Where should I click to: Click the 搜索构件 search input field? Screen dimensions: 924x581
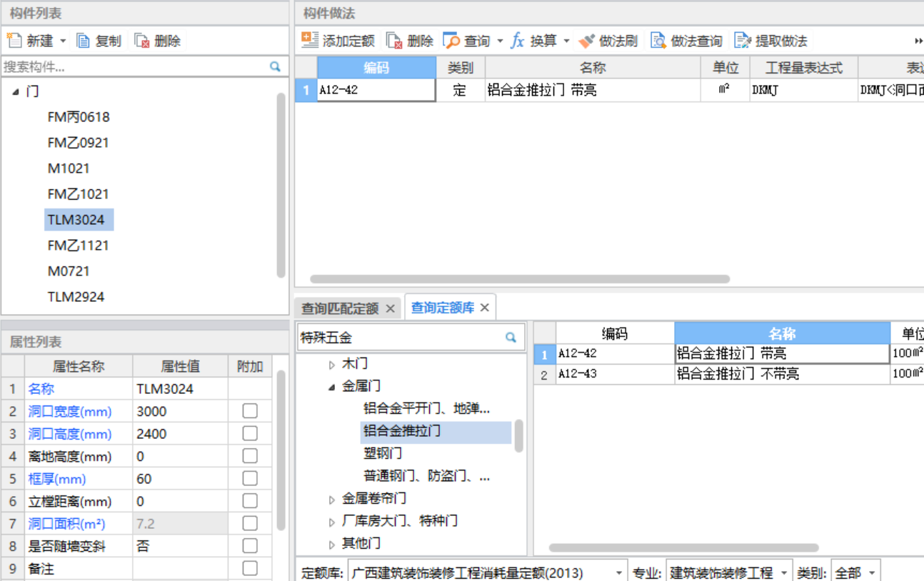click(x=134, y=67)
